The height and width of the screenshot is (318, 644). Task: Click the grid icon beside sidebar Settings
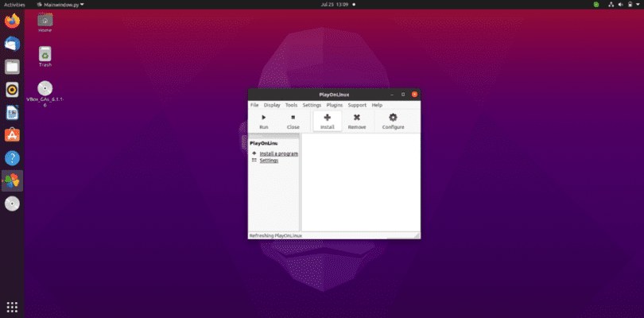click(x=254, y=160)
